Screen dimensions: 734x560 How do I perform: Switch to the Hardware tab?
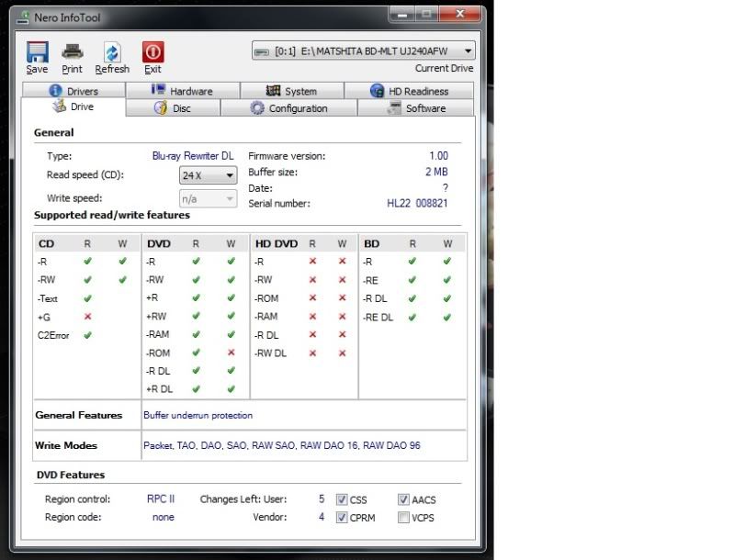pos(182,91)
